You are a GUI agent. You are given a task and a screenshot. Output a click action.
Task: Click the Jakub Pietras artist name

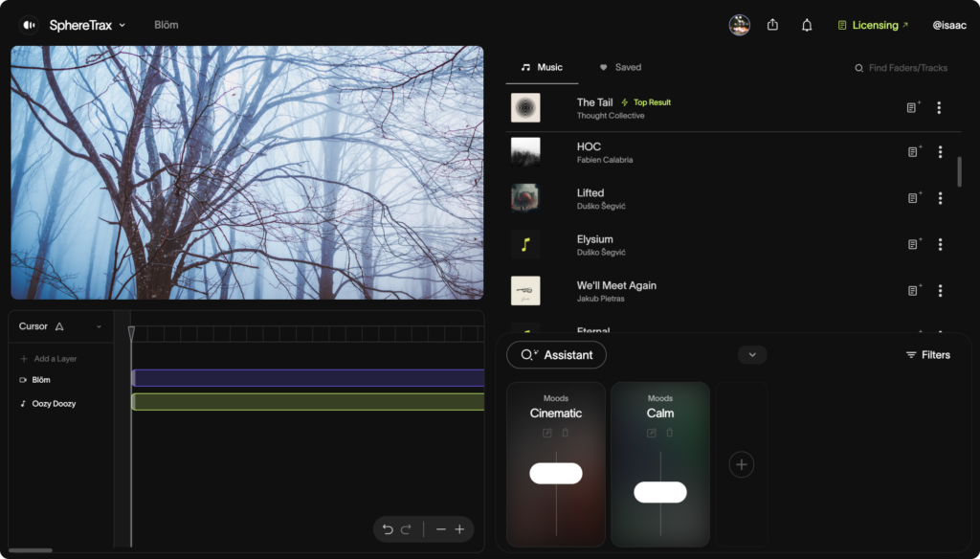coord(600,299)
